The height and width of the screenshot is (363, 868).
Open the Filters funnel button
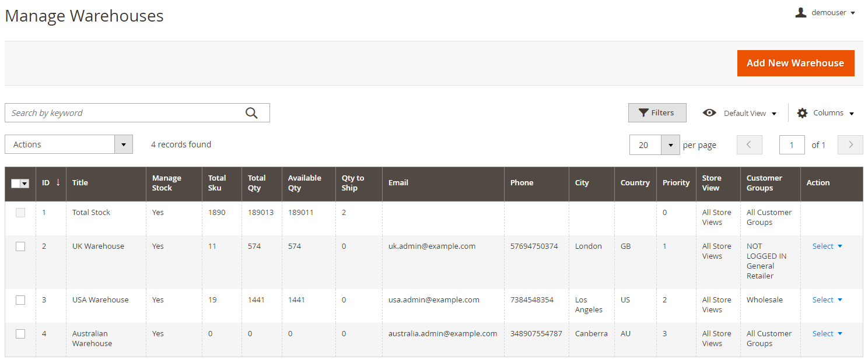pyautogui.click(x=657, y=113)
